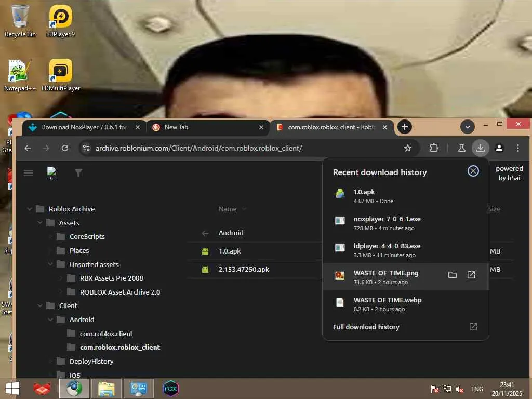Open ldplayer-4-4-0-83.exe download entry
The height and width of the screenshot is (399, 532).
405,250
